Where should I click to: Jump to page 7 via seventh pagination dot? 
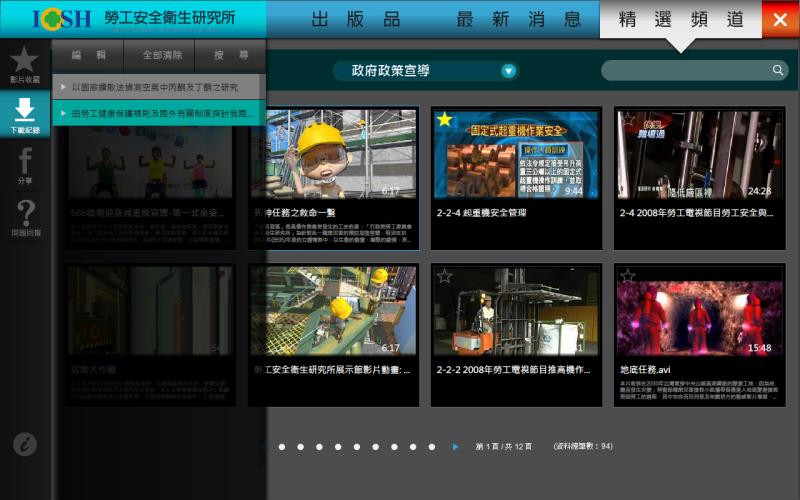tap(394, 447)
